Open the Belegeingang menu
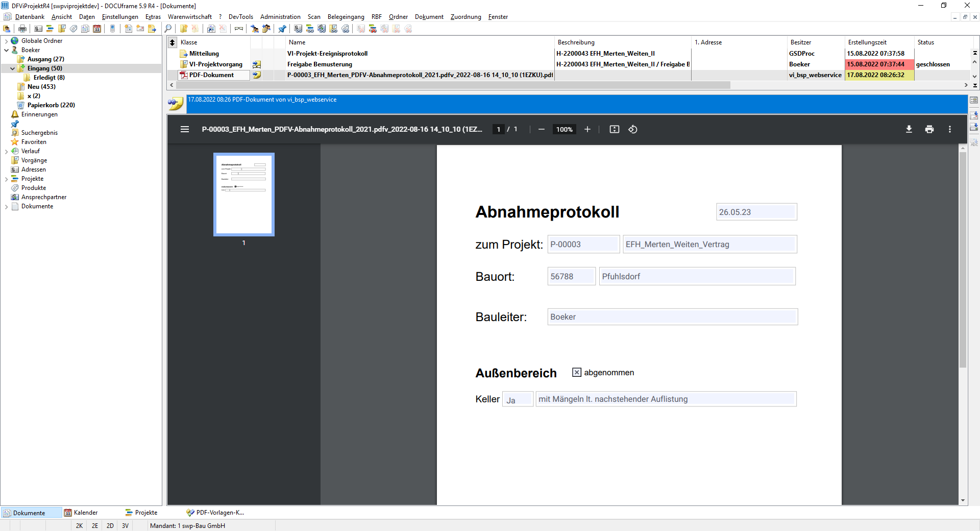This screenshot has height=531, width=980. pos(346,17)
